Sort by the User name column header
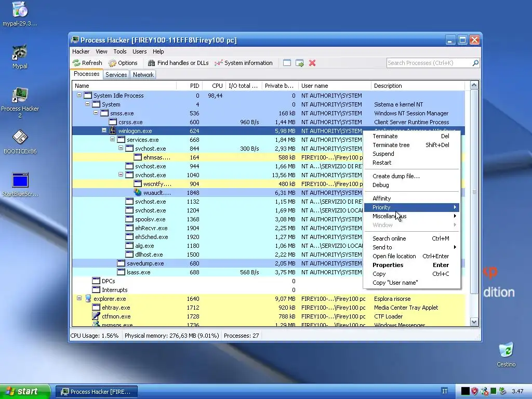Image resolution: width=532 pixels, height=399 pixels. pos(335,86)
